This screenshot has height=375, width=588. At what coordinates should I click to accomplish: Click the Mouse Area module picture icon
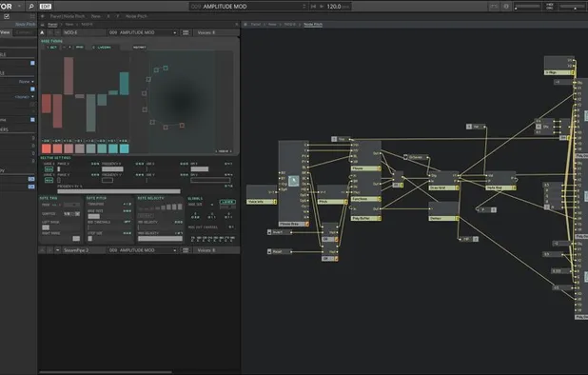pyautogui.click(x=294, y=181)
